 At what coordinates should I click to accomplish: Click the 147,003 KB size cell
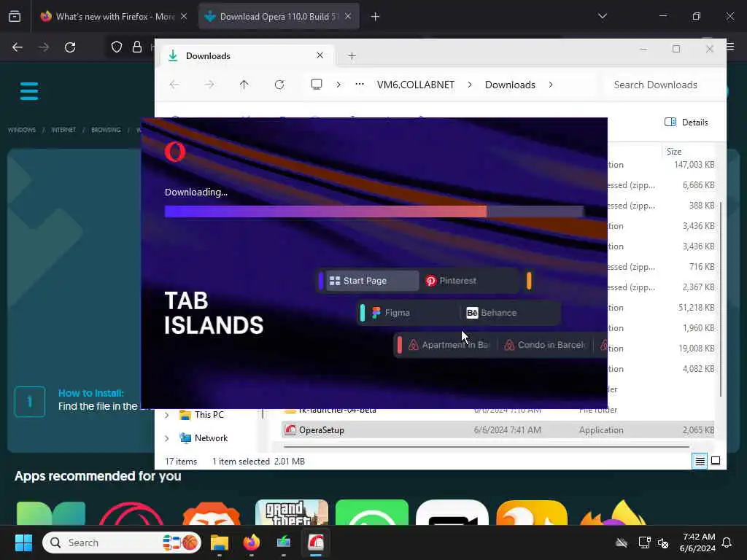click(694, 165)
